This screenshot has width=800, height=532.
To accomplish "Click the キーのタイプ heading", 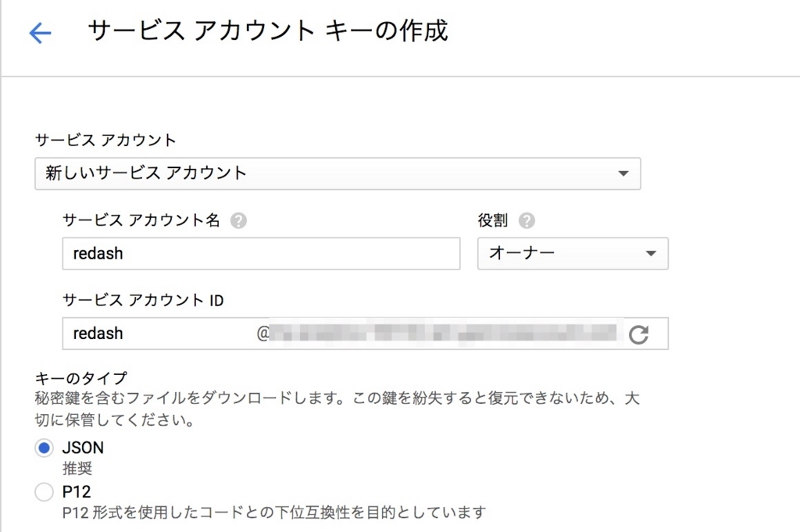I will pyautogui.click(x=80, y=378).
